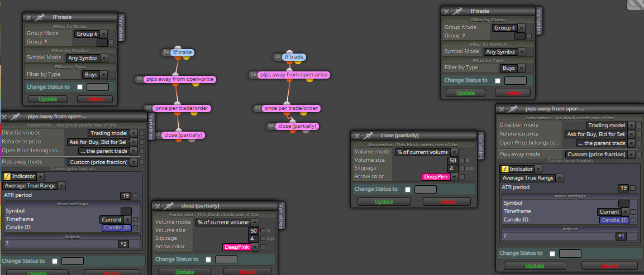This screenshot has height=275, width=644.
Task: Pin the lower close (partially) panel
Action: (x=168, y=206)
